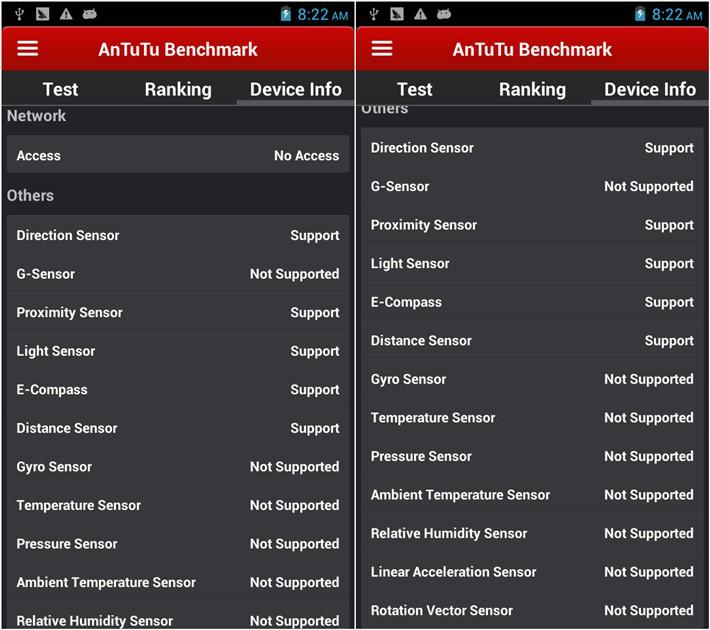Tap Ambient Temperature Sensor row in left screen

pyautogui.click(x=178, y=582)
